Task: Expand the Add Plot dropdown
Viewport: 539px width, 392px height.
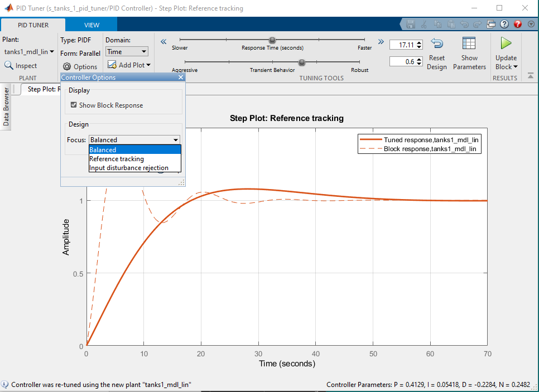Action: coord(129,65)
